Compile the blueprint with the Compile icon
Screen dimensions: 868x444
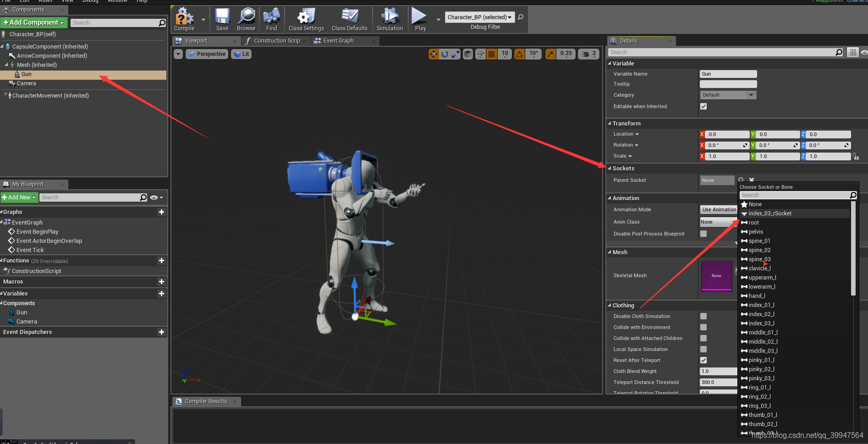pos(184,19)
